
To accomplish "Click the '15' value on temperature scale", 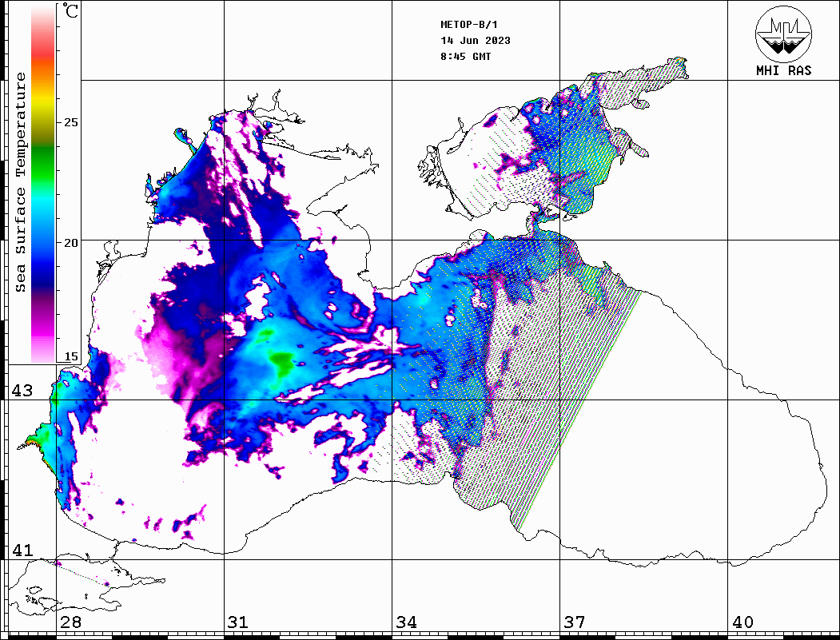I will (x=70, y=356).
